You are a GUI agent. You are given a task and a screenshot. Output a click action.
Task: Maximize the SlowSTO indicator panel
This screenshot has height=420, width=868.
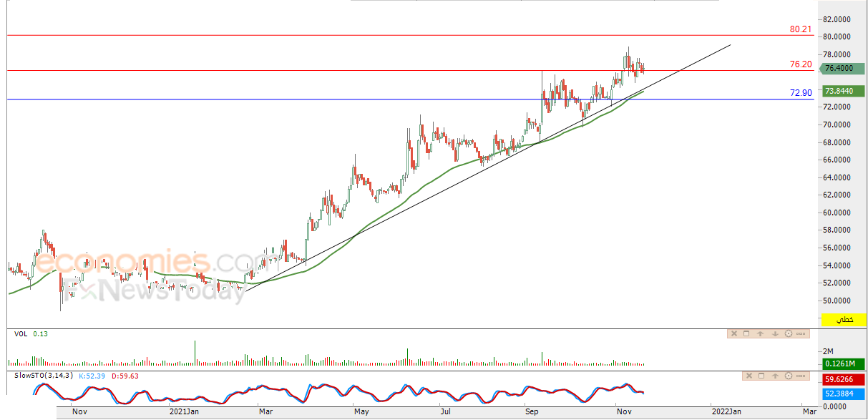pyautogui.click(x=761, y=376)
